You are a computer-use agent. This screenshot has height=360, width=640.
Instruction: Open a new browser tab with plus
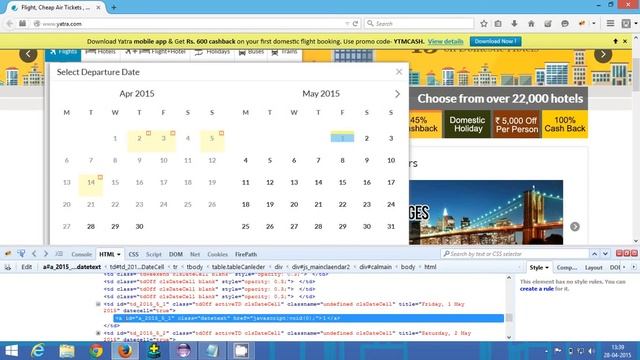[113, 7]
